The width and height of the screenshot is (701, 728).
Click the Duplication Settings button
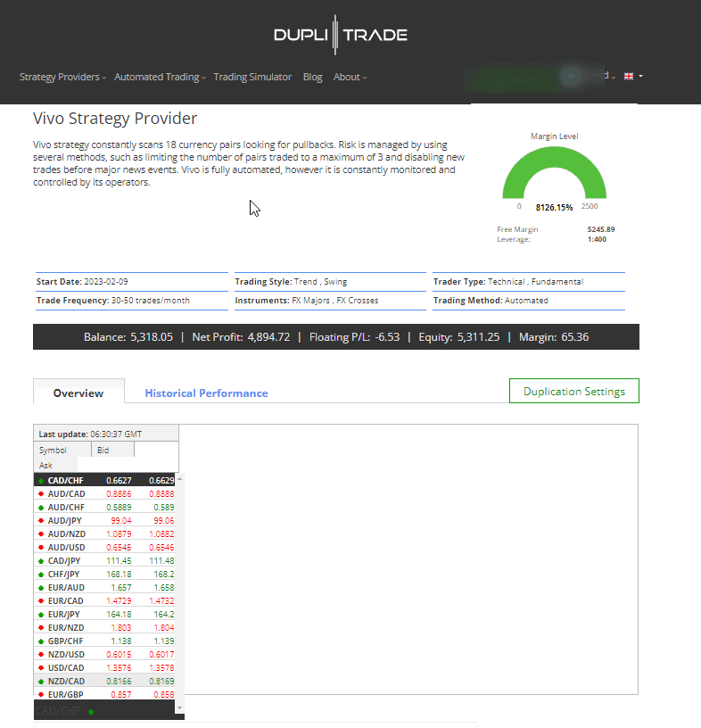(573, 392)
